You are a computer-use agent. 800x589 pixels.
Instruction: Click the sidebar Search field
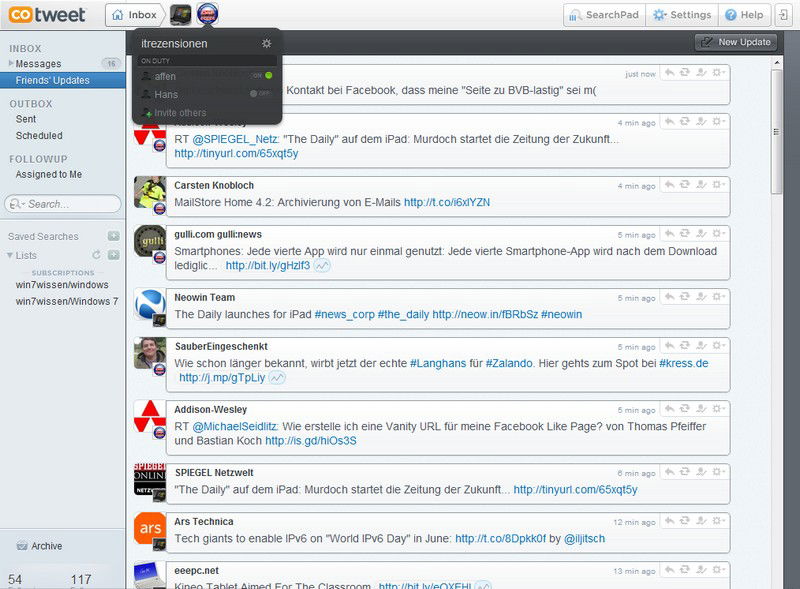[63, 204]
